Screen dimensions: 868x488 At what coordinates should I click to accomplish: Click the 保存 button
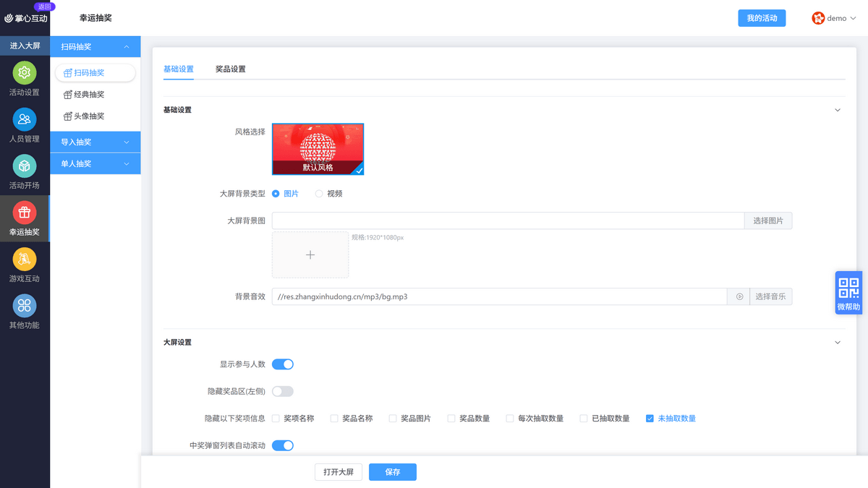393,472
